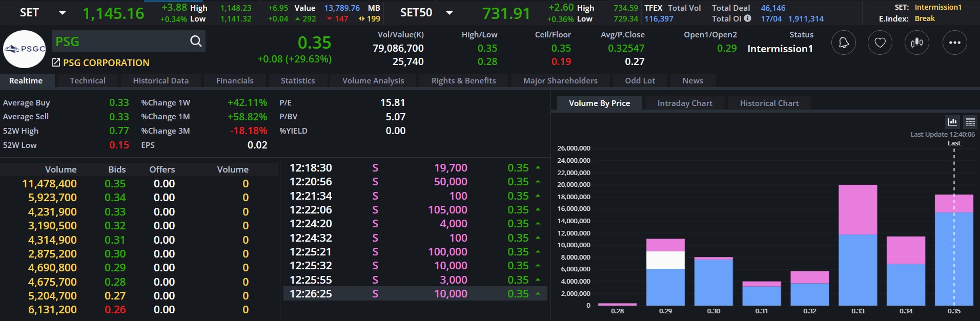The width and height of the screenshot is (980, 321).
Task: Expand the SET50 index dropdown arrow
Action: pyautogui.click(x=450, y=13)
